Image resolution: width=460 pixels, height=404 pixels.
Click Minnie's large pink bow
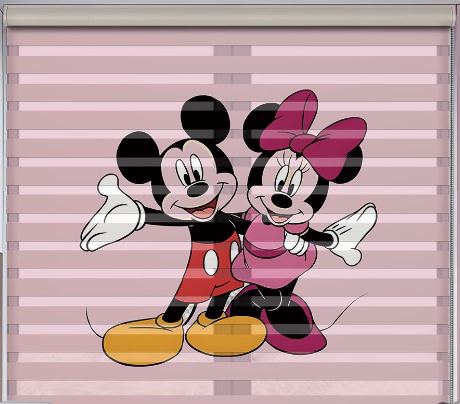click(313, 133)
